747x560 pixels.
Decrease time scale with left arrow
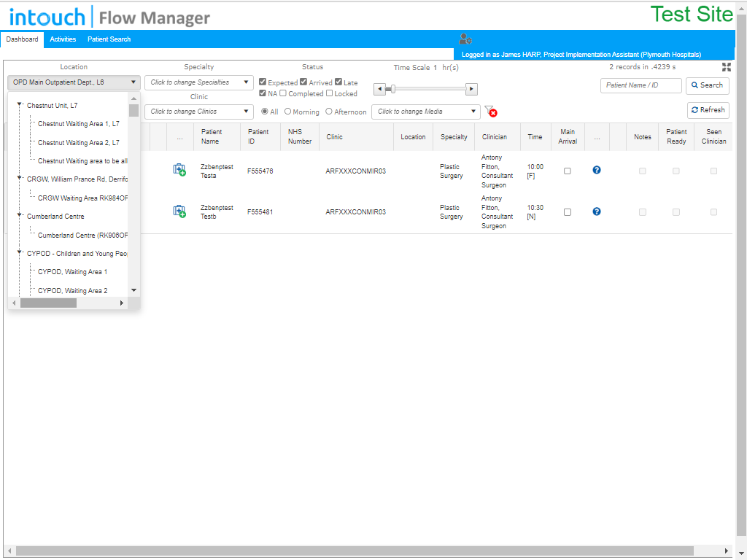379,89
